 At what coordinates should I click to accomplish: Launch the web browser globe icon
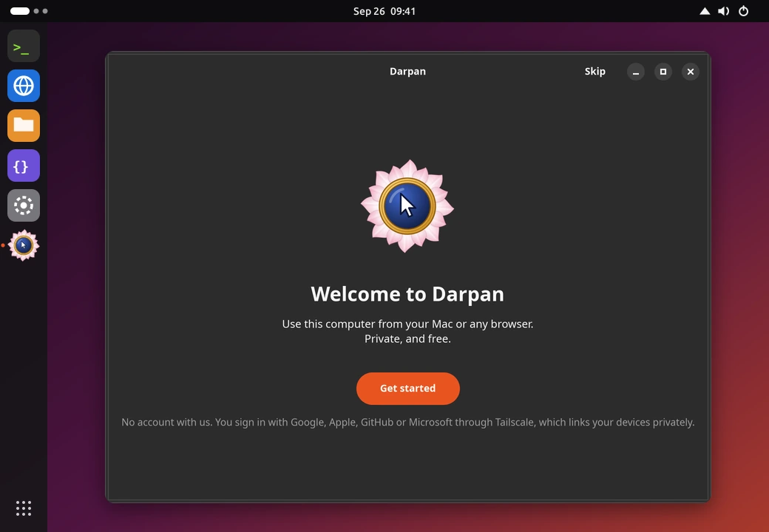24,86
